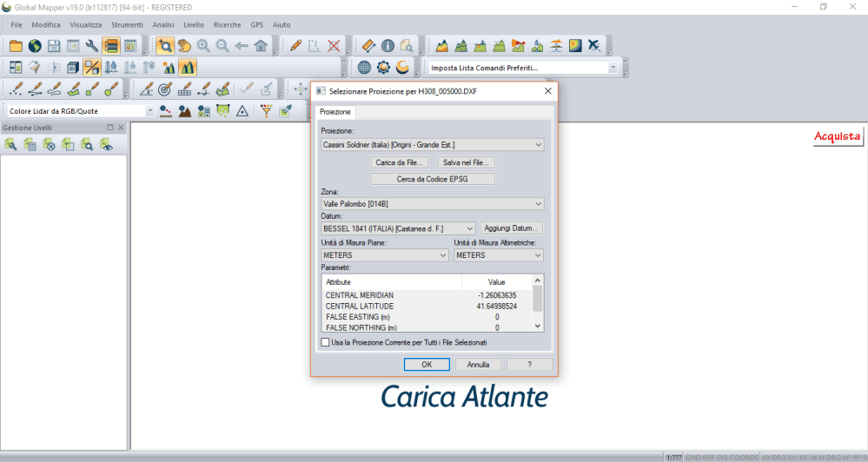
Task: Click the home full view icon
Action: 261,46
